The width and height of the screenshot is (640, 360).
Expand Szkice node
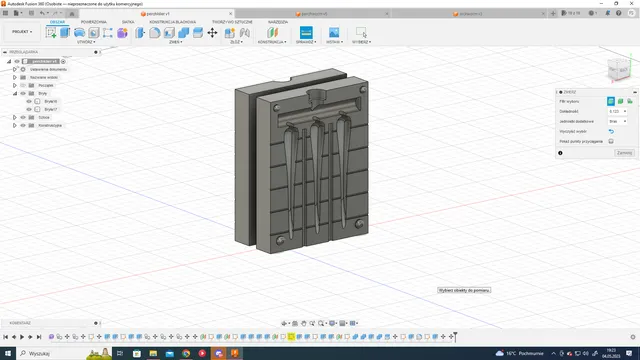[15, 117]
